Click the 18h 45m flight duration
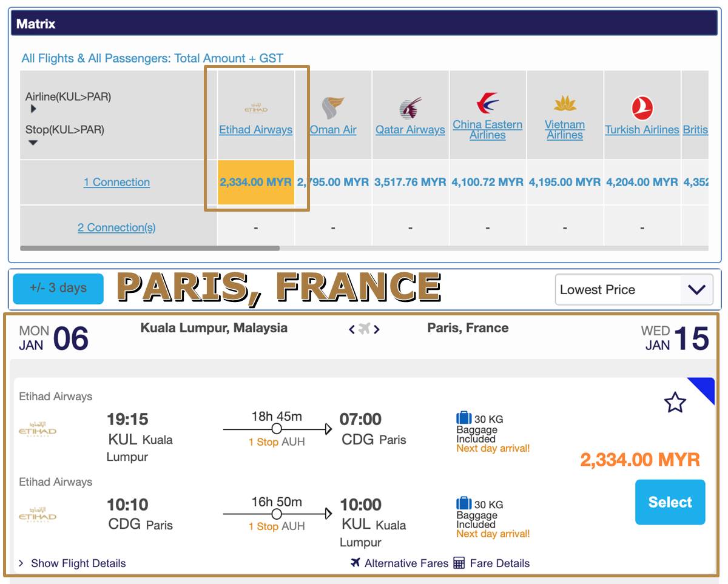728x584 pixels. click(277, 417)
